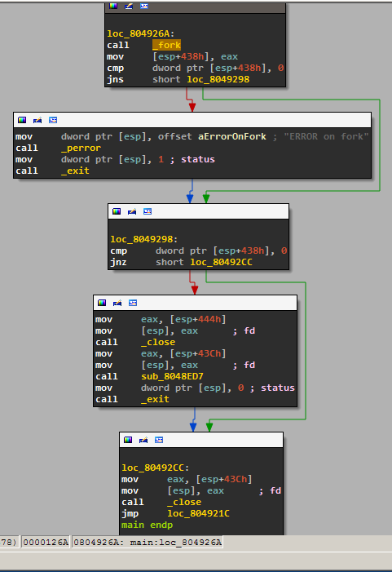Click group nodes icon on loc_80492CC block
The height and width of the screenshot is (572, 392).
coord(159,440)
